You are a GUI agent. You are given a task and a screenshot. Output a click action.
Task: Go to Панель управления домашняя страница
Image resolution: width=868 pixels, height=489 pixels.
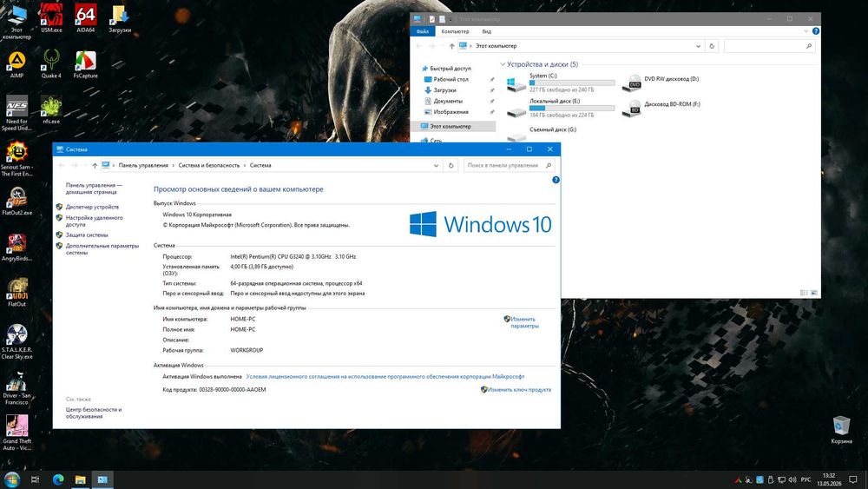[x=94, y=188]
